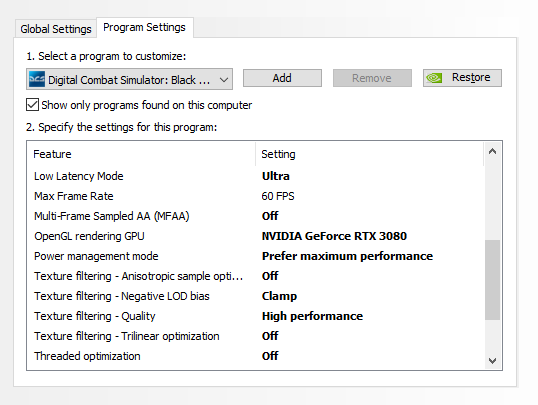Select the Program Settings tab
The width and height of the screenshot is (538, 405).
point(144,27)
